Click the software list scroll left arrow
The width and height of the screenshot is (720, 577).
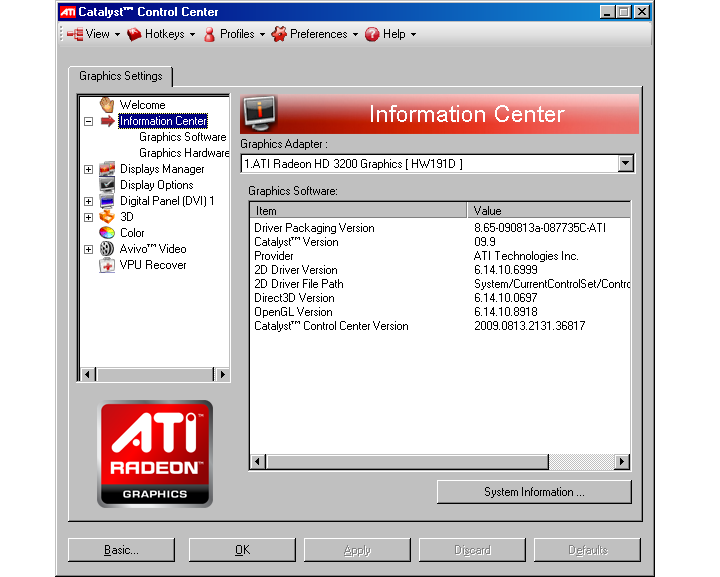(x=258, y=461)
